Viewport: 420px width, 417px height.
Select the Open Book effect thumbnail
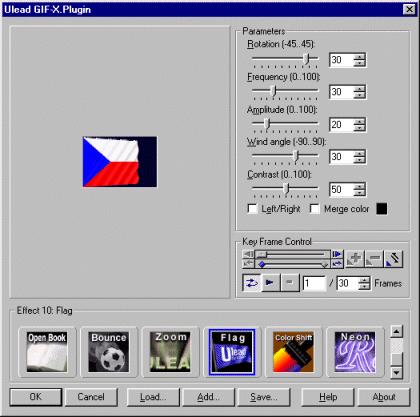47,352
